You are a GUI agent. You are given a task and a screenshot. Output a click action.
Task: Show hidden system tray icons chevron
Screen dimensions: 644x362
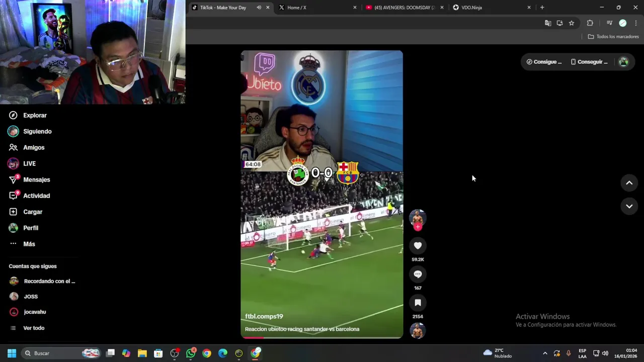tap(545, 353)
